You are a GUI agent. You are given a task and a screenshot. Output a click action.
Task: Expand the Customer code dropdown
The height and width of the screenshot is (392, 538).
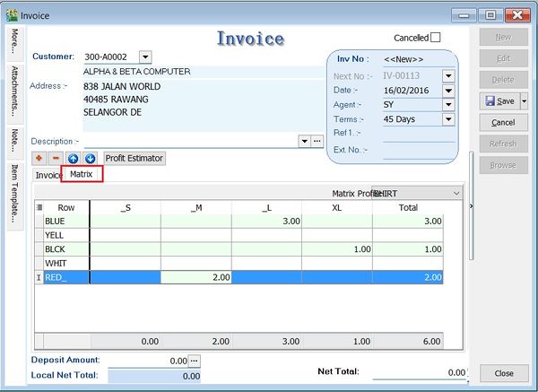pyautogui.click(x=145, y=57)
